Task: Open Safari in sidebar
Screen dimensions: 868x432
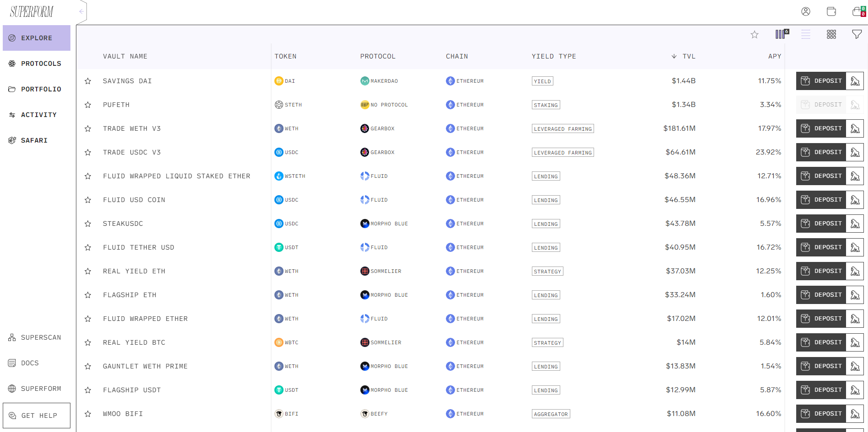Action: coord(37,140)
